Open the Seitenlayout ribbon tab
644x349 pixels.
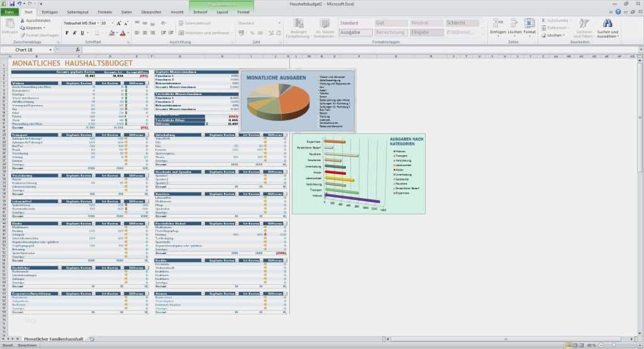coord(77,12)
